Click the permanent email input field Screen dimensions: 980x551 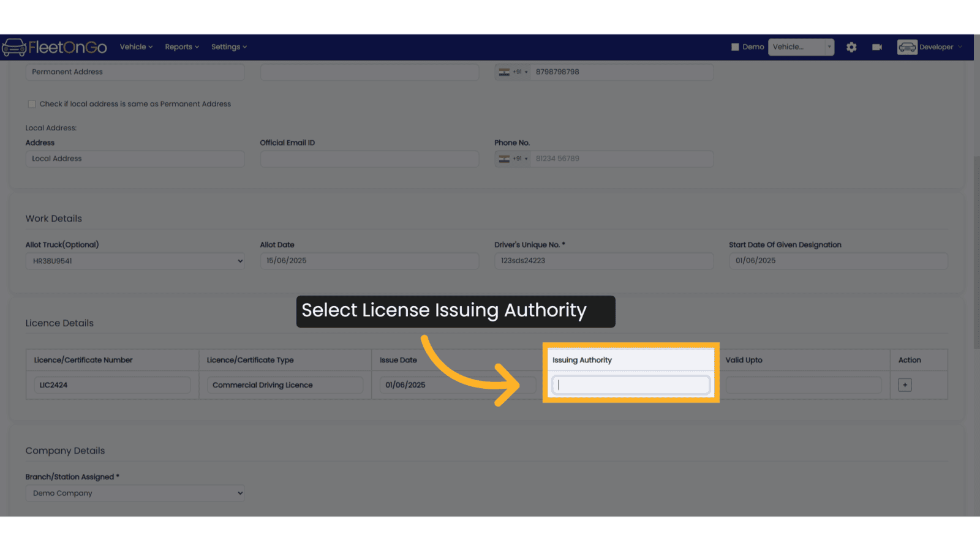pyautogui.click(x=369, y=72)
